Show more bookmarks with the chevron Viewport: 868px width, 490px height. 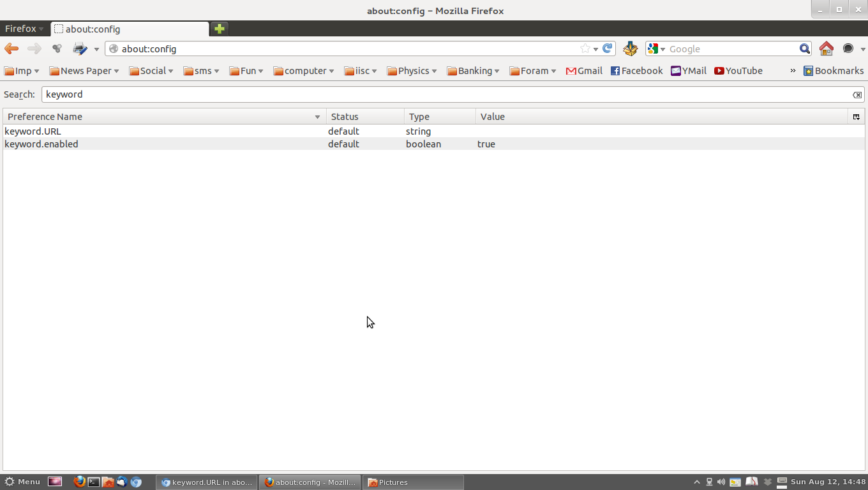793,71
